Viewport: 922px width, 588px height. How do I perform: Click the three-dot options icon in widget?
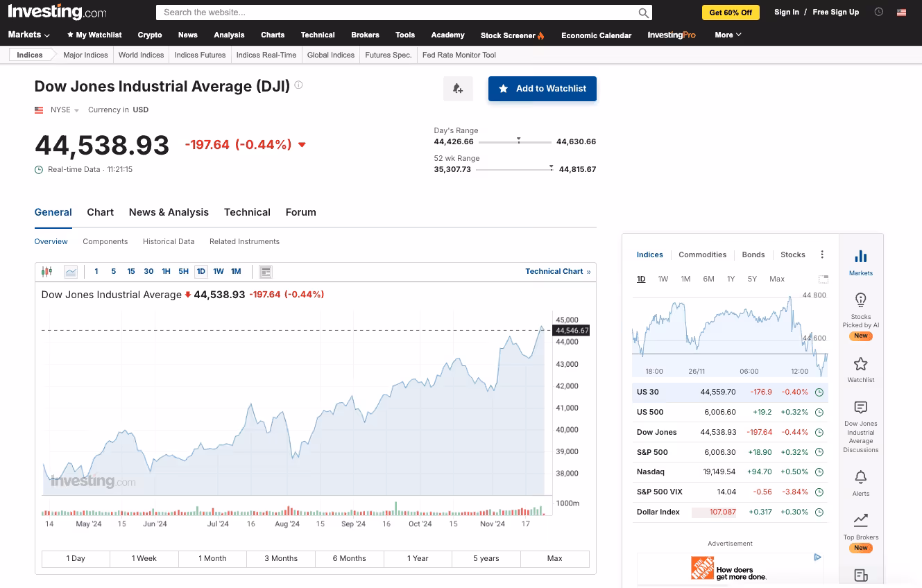pos(822,254)
